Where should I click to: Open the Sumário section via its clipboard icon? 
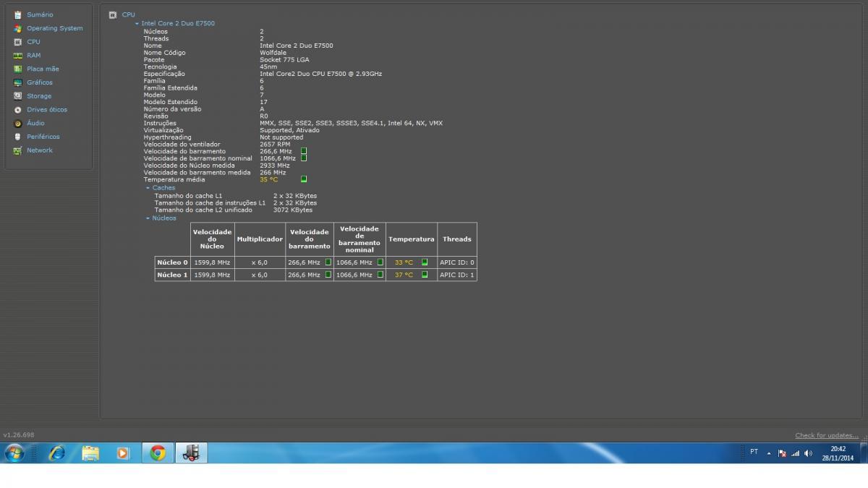(18, 14)
